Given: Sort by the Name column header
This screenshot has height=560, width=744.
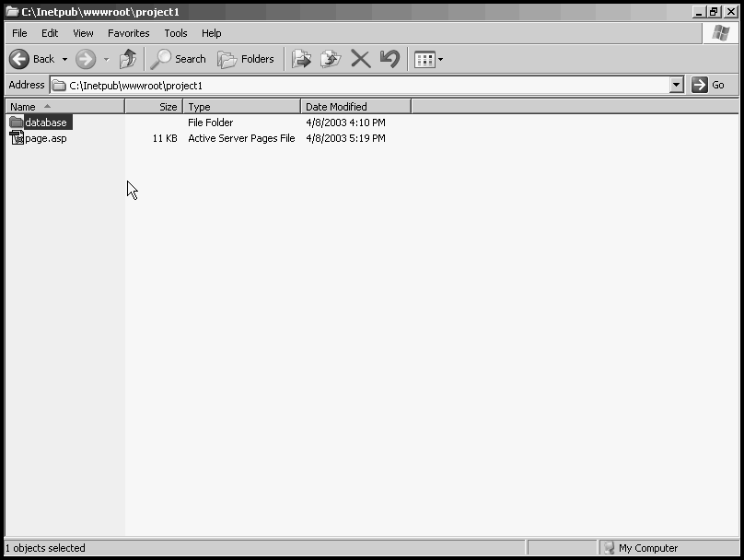Looking at the screenshot, I should coord(65,106).
